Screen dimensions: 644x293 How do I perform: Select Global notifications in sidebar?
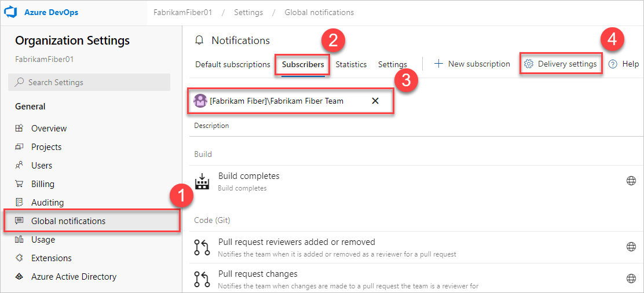pos(92,221)
